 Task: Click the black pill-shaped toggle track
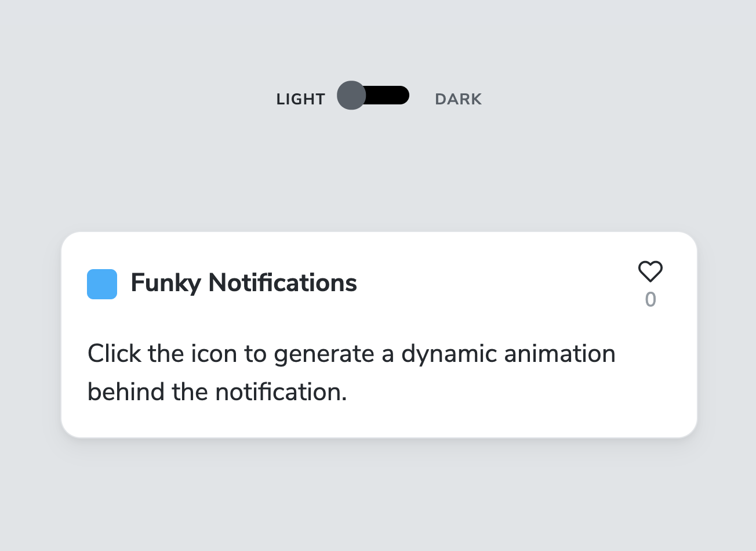click(x=386, y=95)
